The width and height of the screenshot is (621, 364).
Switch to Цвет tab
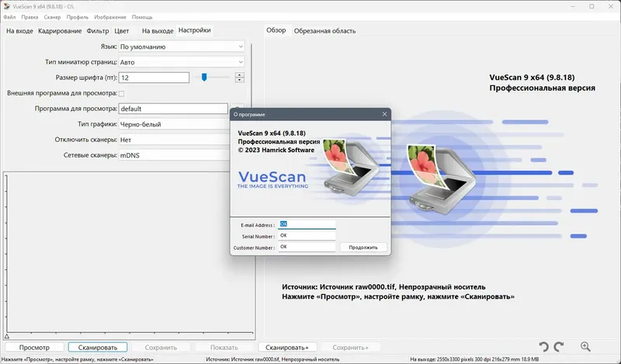click(x=122, y=31)
